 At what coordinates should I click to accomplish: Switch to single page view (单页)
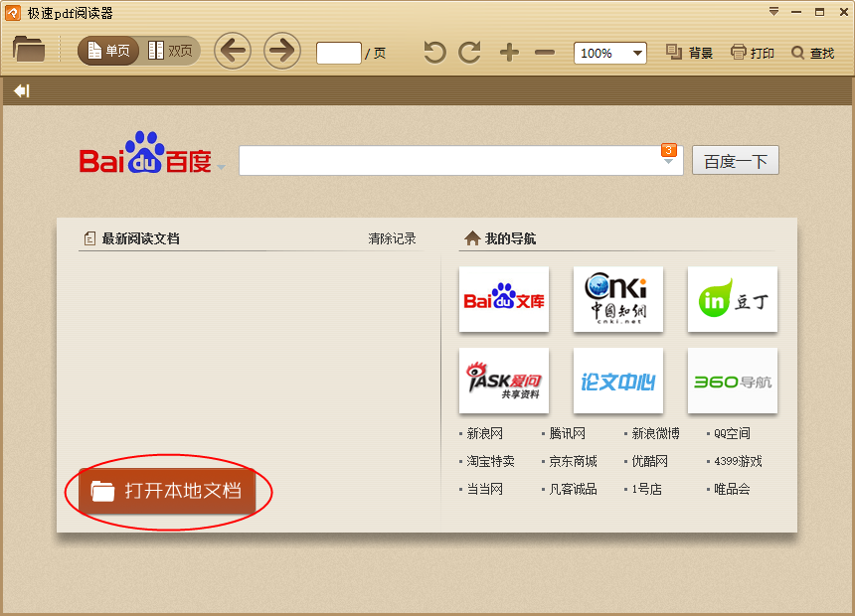click(x=108, y=51)
